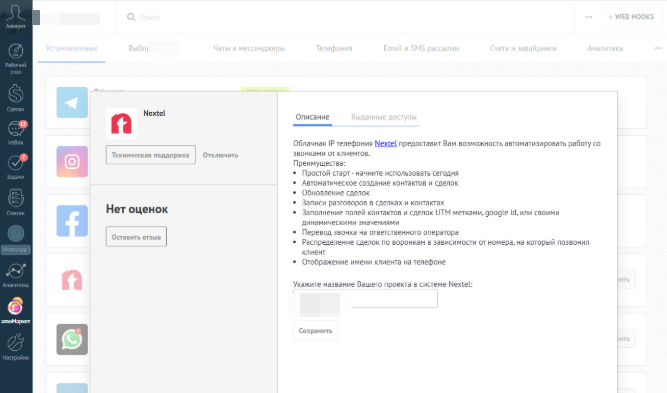This screenshot has width=667, height=393.
Task: Switch to the Email и SMS рассылки tab
Action: (421, 48)
